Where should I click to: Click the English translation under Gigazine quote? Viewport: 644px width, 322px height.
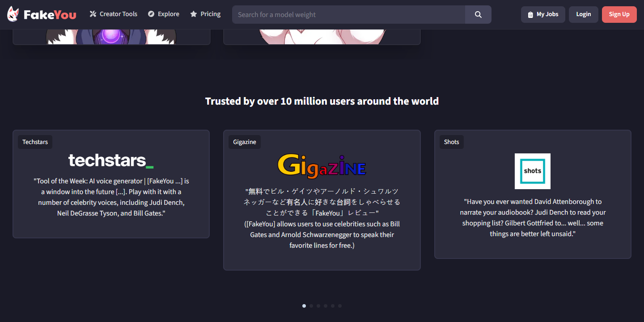322,235
